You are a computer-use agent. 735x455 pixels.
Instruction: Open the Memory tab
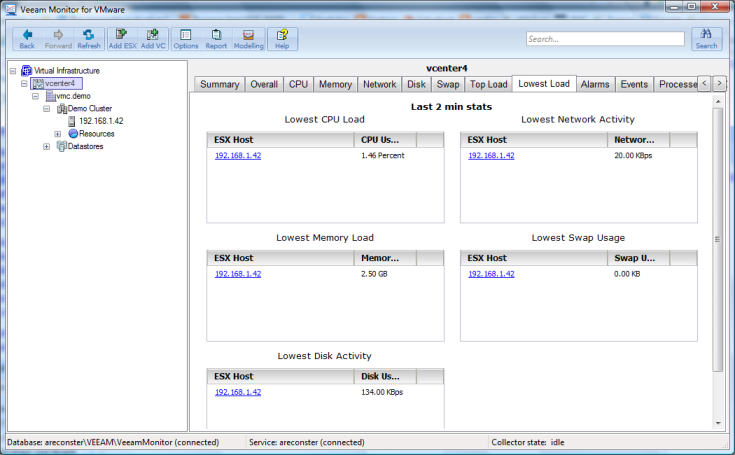[x=335, y=85]
